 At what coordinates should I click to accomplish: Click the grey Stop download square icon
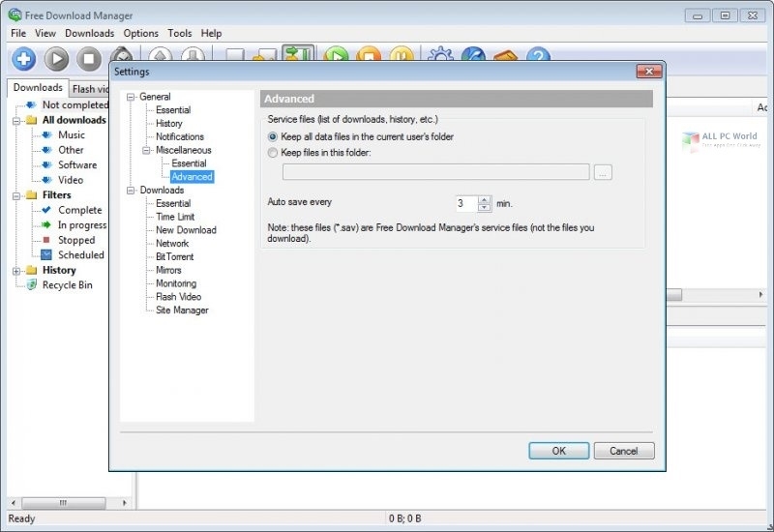pos(89,59)
